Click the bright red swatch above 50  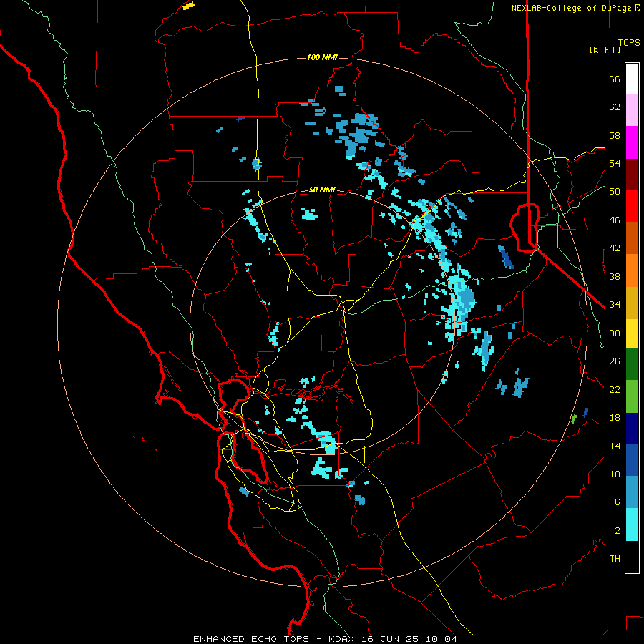pyautogui.click(x=632, y=206)
